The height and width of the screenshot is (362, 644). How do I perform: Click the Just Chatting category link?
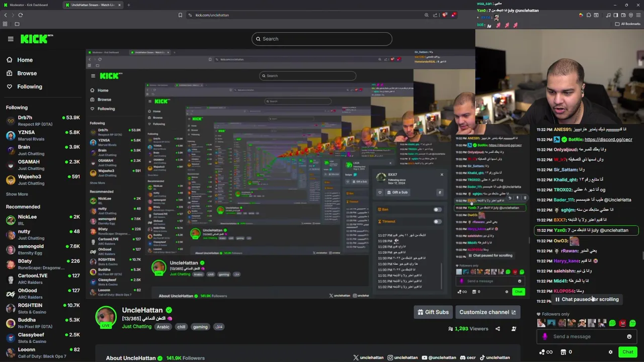click(x=136, y=327)
